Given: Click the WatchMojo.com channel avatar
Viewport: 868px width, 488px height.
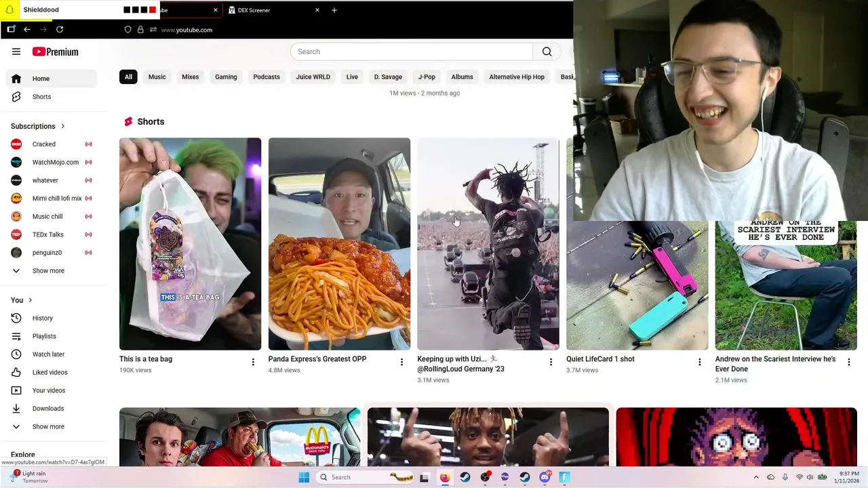Looking at the screenshot, I should click(x=16, y=162).
